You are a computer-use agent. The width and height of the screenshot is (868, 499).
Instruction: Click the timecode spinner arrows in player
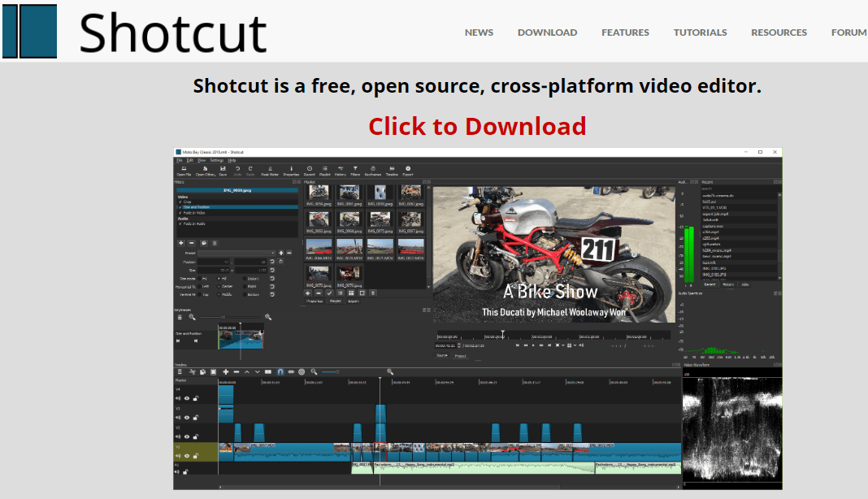[x=459, y=345]
